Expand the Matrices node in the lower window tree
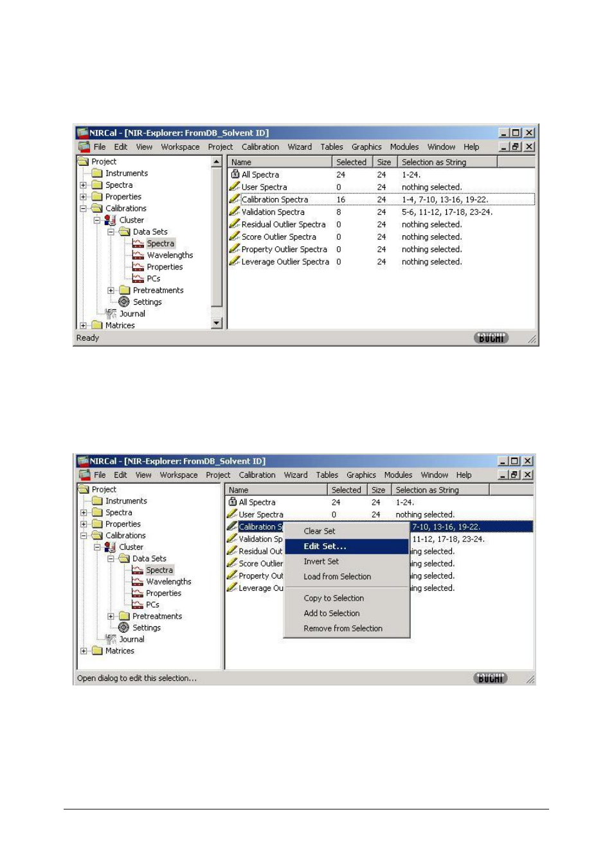Viewport: 614px width, 868px height. tap(83, 651)
